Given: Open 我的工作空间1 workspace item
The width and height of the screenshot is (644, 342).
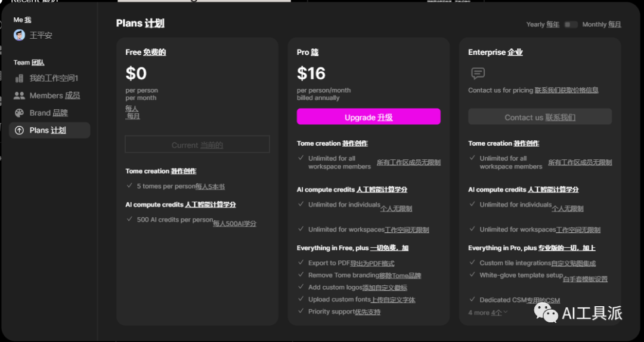Looking at the screenshot, I should click(x=49, y=78).
